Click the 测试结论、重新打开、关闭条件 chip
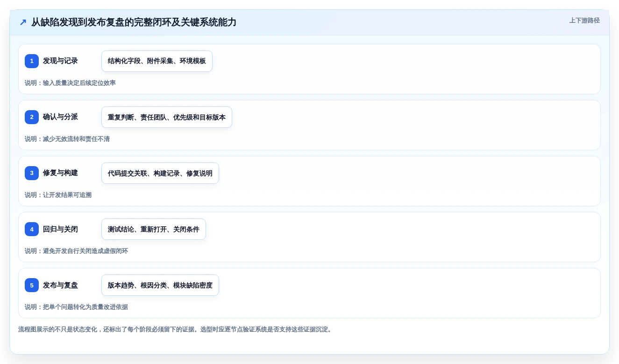The image size is (619, 364). coord(154,229)
